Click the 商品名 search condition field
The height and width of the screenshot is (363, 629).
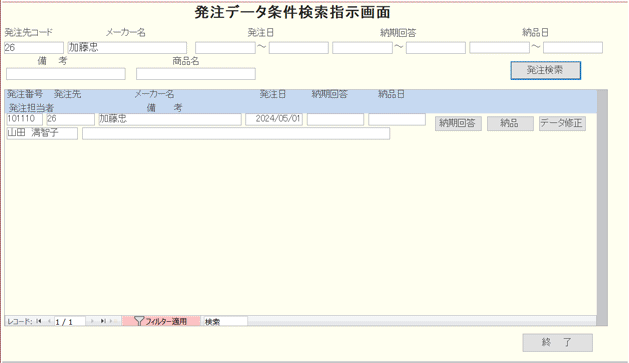[196, 74]
